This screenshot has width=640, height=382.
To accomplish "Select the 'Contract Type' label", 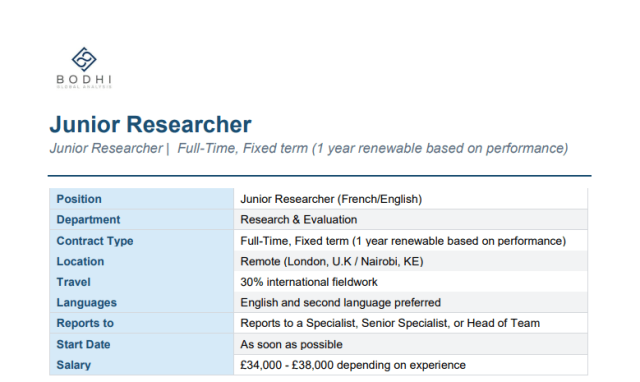I will tap(95, 241).
